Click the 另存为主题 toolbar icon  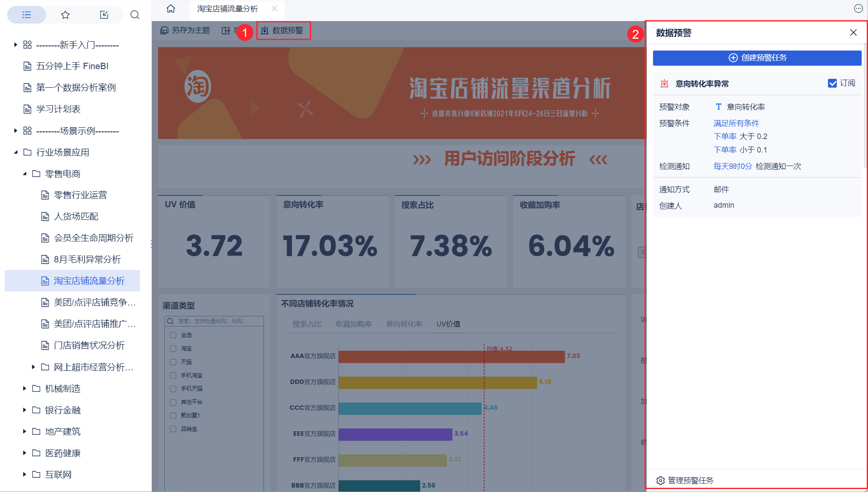point(164,30)
